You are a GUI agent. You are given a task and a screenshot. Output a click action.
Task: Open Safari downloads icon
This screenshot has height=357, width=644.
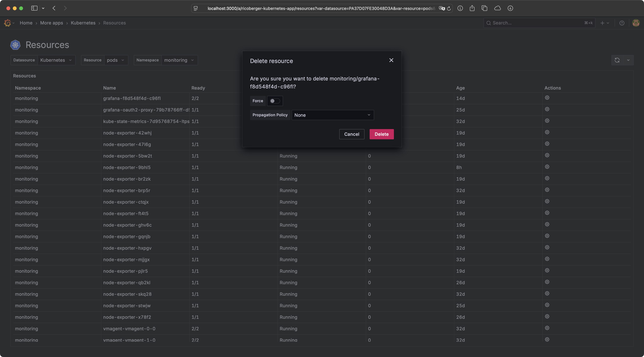point(510,8)
